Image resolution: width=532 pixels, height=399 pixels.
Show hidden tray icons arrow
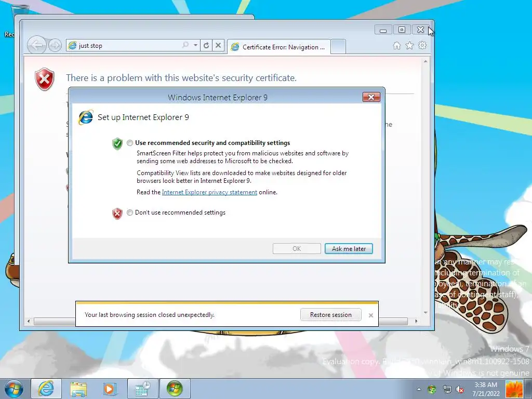[x=419, y=389]
